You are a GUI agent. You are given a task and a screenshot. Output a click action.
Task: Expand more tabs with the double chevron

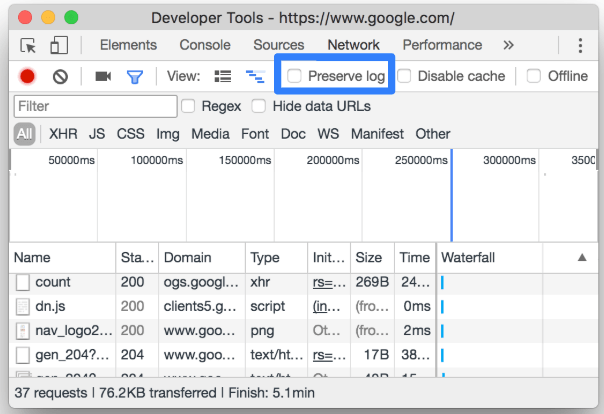pyautogui.click(x=508, y=45)
